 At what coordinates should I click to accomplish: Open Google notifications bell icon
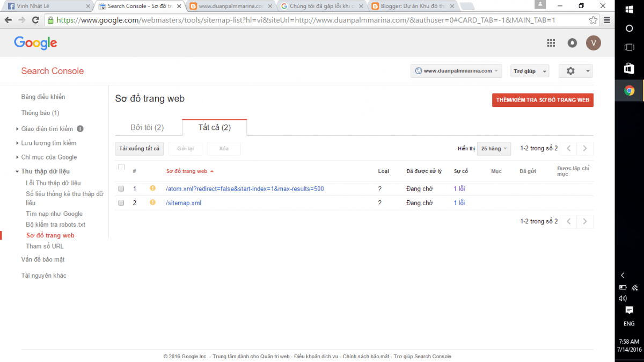pos(572,43)
